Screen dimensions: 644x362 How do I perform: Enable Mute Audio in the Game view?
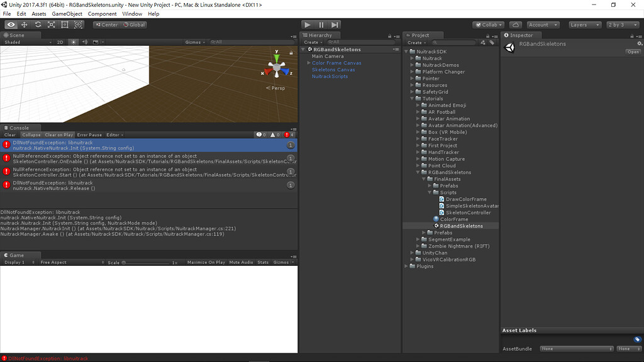click(x=241, y=262)
